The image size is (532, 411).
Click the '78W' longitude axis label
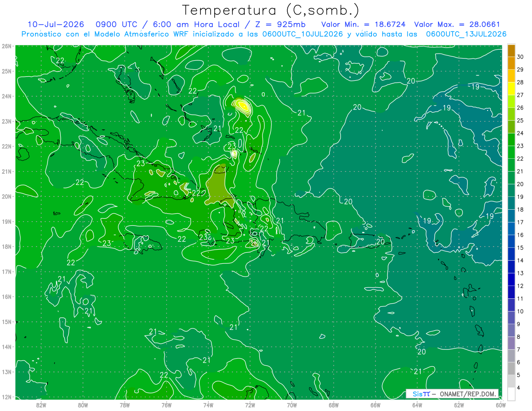pos(125,405)
